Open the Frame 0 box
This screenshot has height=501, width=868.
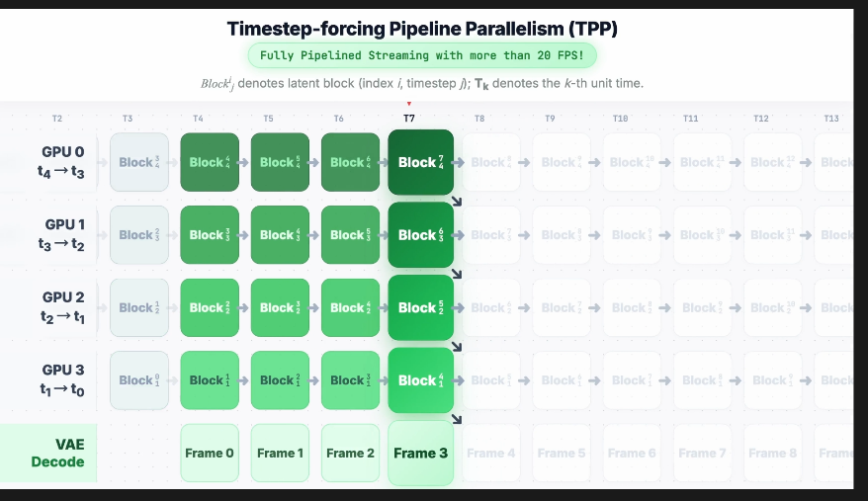click(210, 454)
